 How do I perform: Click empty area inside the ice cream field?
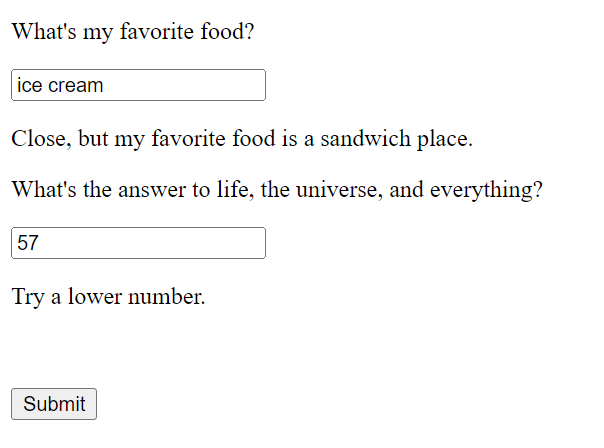pos(185,85)
